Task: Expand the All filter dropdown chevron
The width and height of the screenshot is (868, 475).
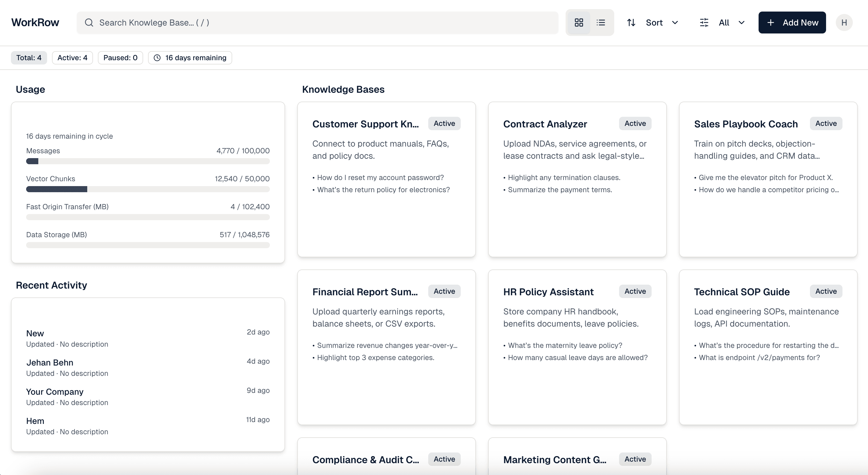Action: [x=741, y=23]
